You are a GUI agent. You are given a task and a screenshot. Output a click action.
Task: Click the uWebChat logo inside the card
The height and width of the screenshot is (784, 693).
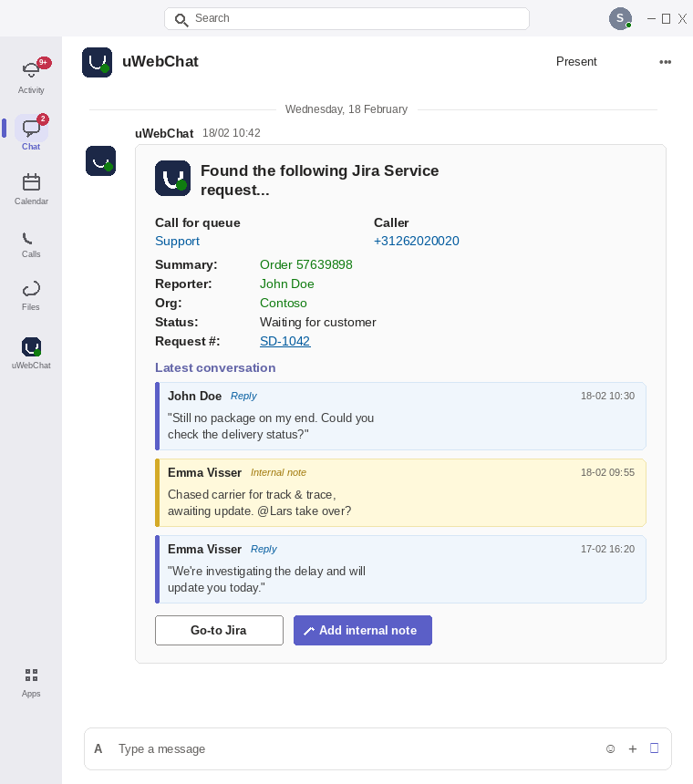pos(172,178)
